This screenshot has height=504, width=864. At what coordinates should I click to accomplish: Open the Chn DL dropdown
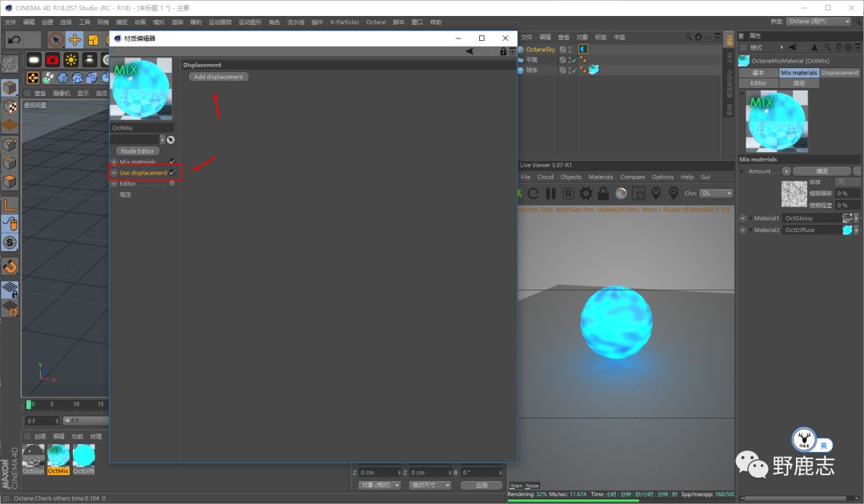tap(716, 194)
